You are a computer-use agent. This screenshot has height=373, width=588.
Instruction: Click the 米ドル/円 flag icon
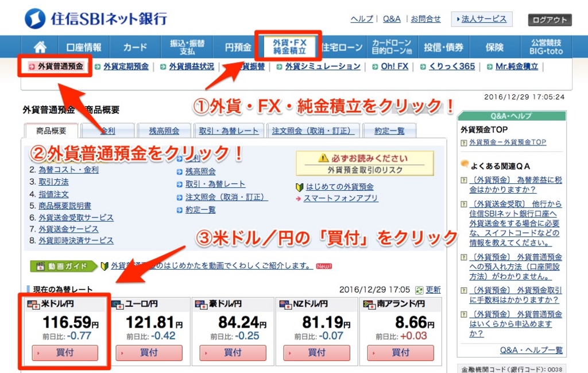[33, 305]
